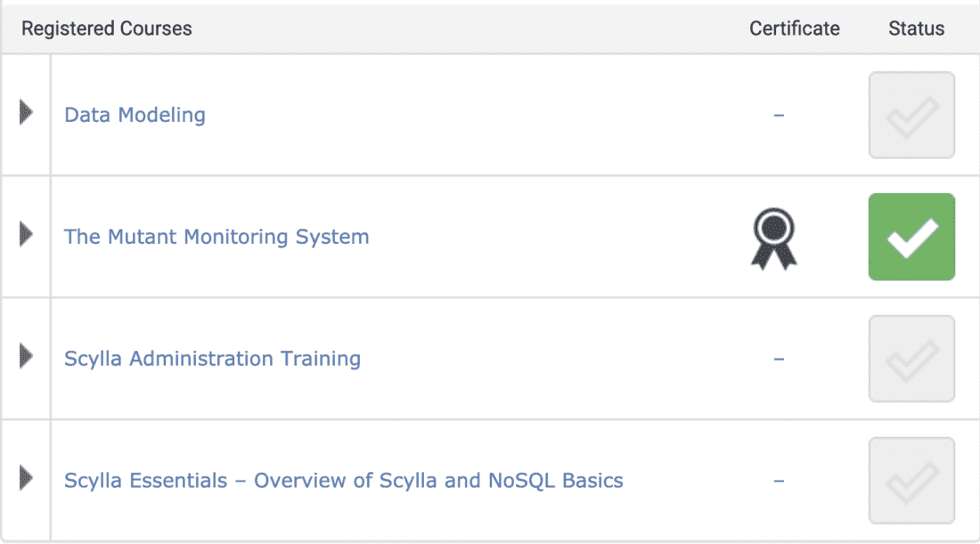
Task: Open the Mutant Monitoring System certificate ribbon
Action: coord(772,239)
